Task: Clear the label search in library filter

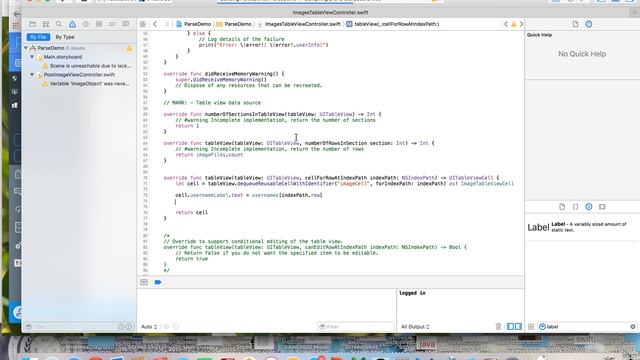Action: pyautogui.click(x=633, y=327)
